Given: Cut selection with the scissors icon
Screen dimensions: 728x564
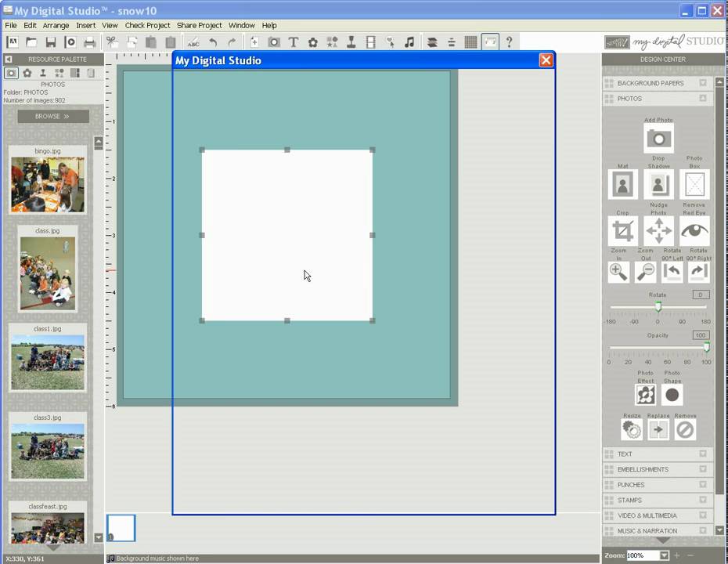Looking at the screenshot, I should 112,42.
